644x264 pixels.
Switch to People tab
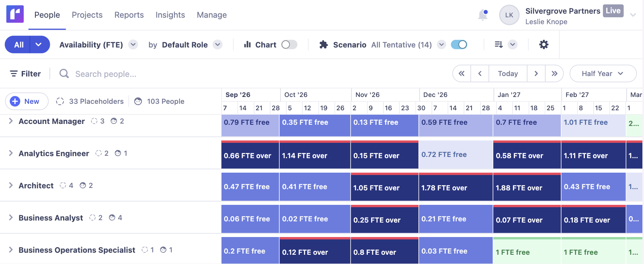tap(47, 15)
